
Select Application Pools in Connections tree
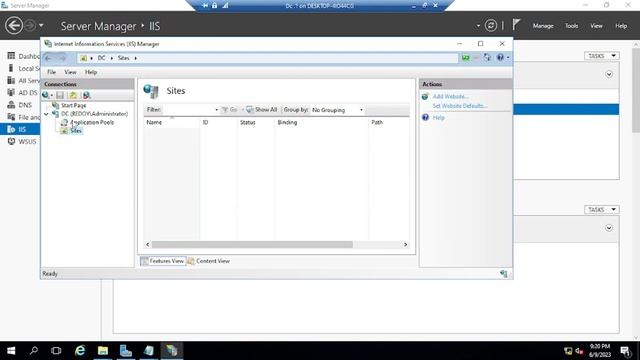pyautogui.click(x=92, y=122)
